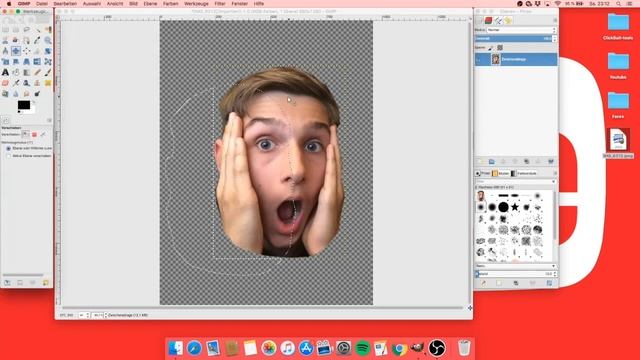Pick the star brush in Brushes panel

[515, 207]
